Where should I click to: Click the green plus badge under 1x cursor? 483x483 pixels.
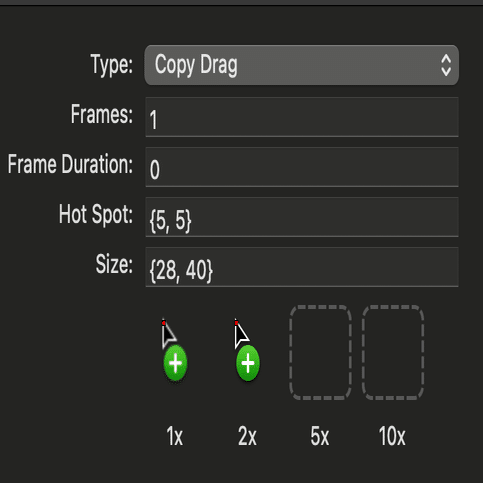(x=175, y=363)
